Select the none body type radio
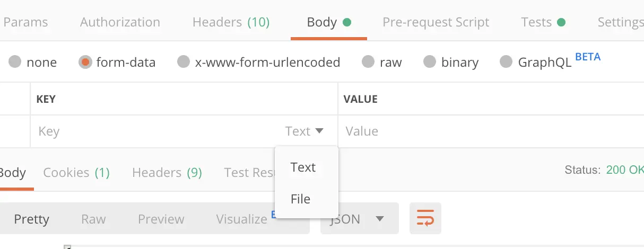 [15, 62]
